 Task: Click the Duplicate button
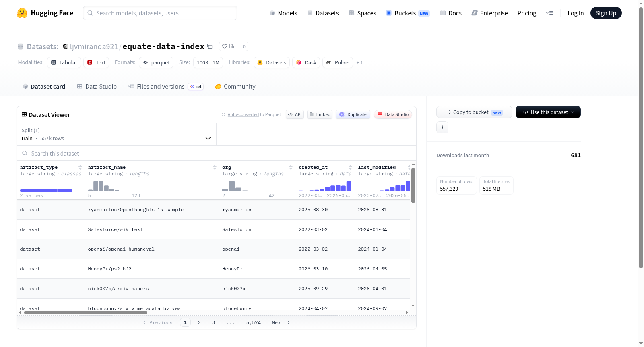point(353,114)
